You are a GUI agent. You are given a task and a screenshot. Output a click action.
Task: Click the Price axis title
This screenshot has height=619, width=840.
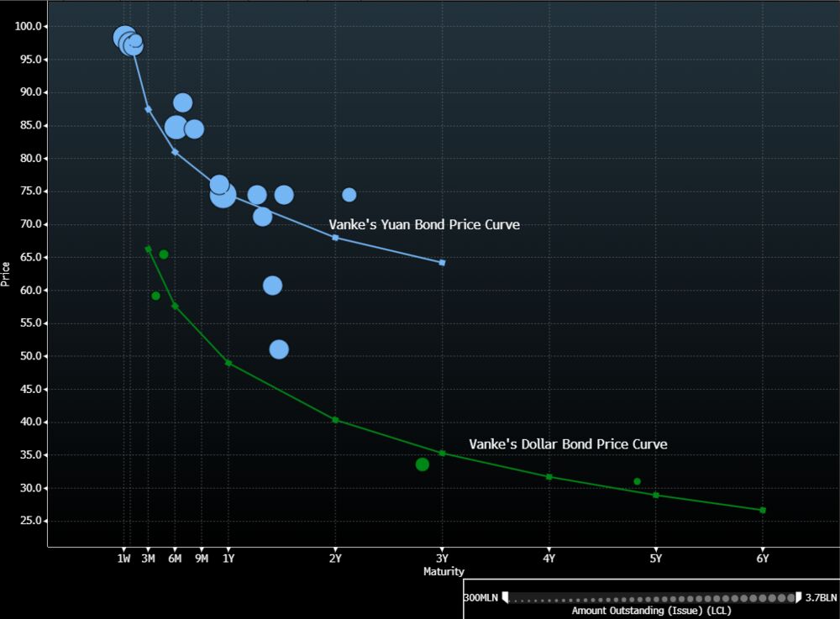point(5,274)
